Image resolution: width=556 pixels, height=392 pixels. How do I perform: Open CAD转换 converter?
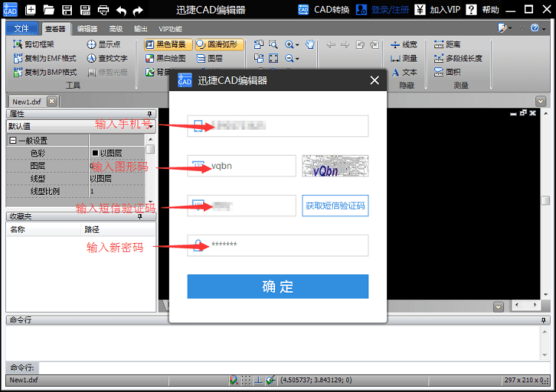coord(324,10)
